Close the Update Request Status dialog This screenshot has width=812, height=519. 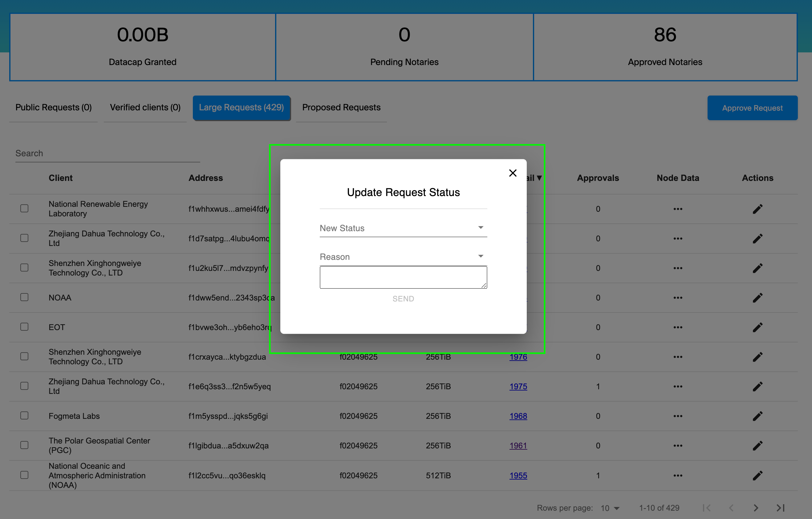[x=513, y=173]
